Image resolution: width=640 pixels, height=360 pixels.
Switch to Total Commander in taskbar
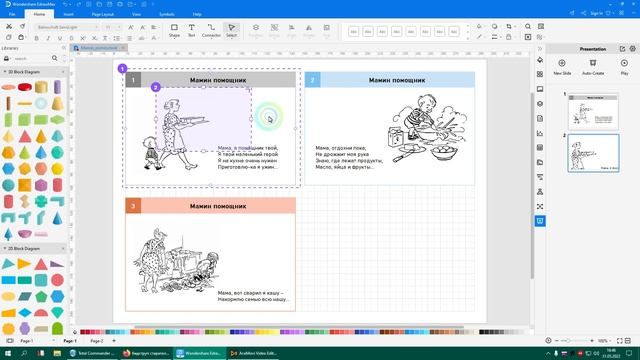point(92,353)
